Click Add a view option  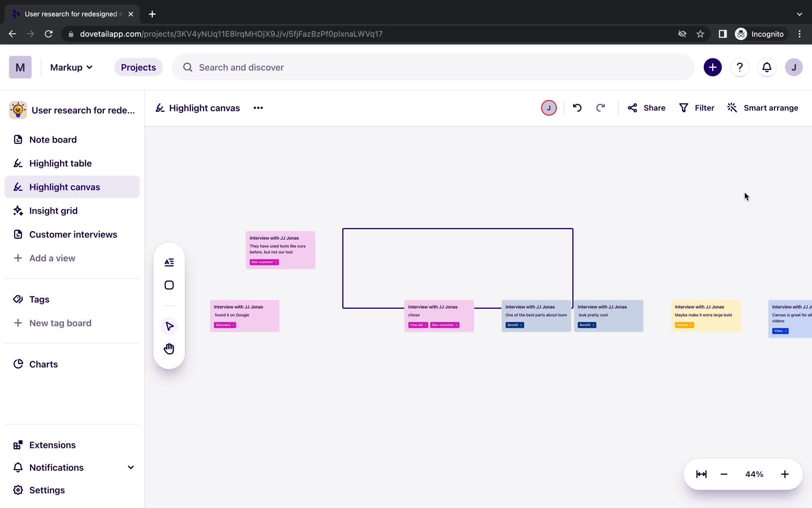coord(52,257)
